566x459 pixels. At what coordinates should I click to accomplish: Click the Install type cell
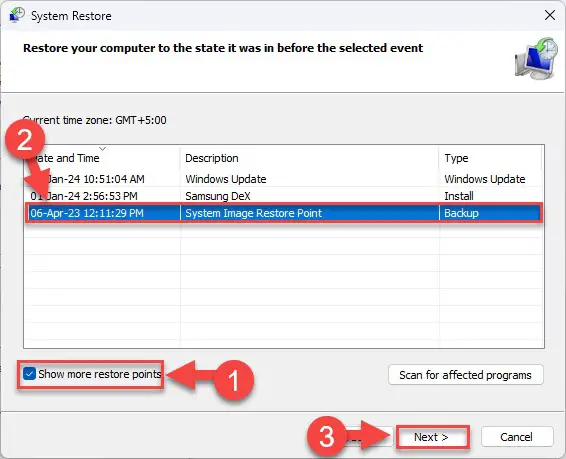point(459,196)
